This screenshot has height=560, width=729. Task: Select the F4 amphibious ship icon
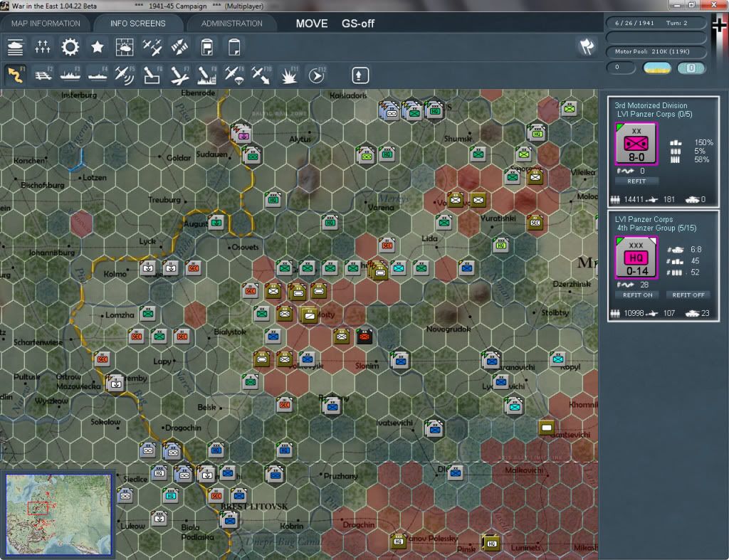pyautogui.click(x=98, y=75)
